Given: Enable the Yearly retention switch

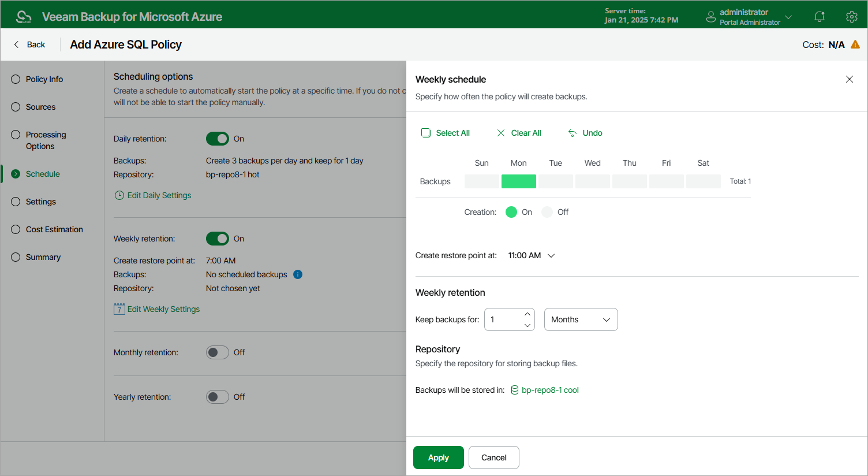Looking at the screenshot, I should pos(218,397).
